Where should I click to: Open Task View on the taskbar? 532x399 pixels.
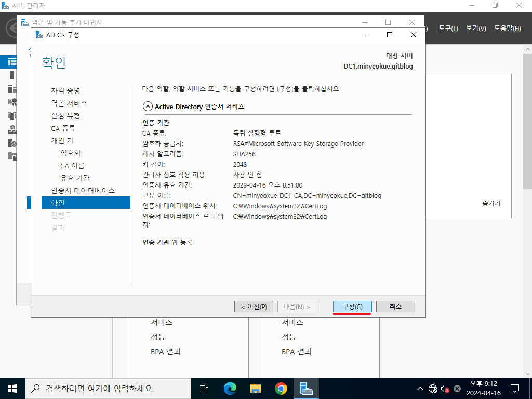coord(204,389)
